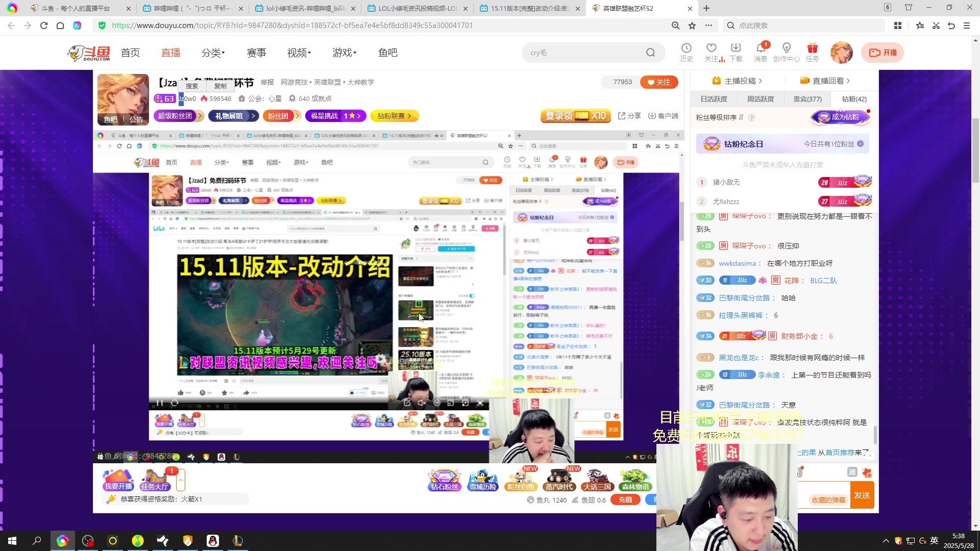
Task: Open the QQ penguin taskbar icon
Action: pyautogui.click(x=213, y=541)
